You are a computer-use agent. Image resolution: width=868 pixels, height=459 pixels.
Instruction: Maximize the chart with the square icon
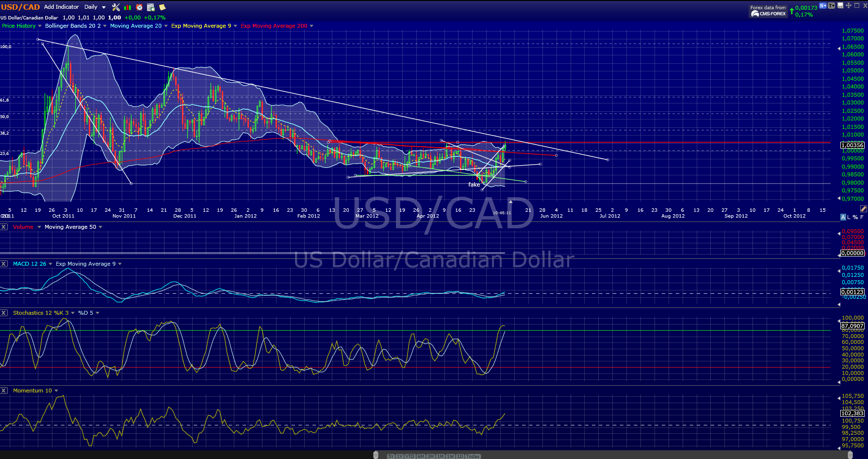point(857,6)
